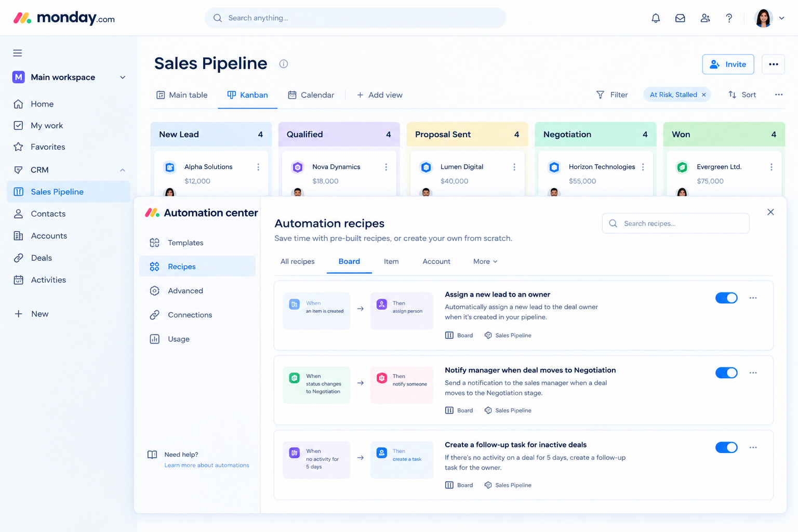This screenshot has width=798, height=532.
Task: Click the Search anything box
Action: tap(355, 18)
